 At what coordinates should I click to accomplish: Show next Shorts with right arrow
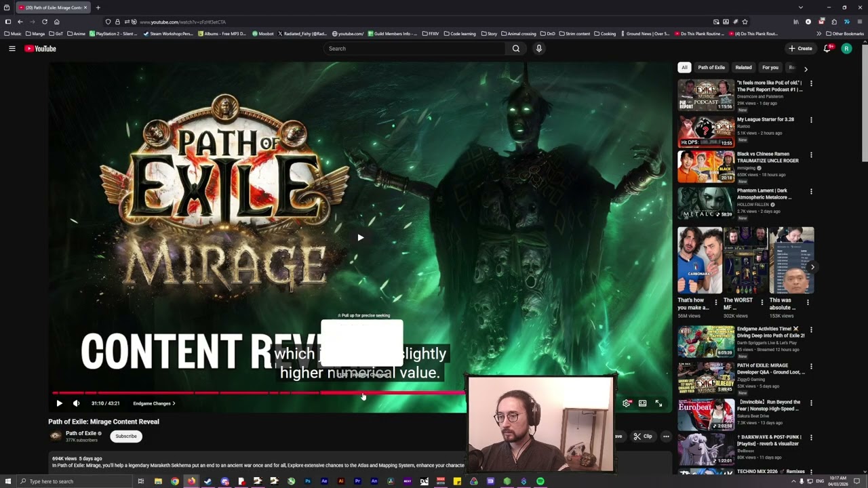click(x=812, y=267)
